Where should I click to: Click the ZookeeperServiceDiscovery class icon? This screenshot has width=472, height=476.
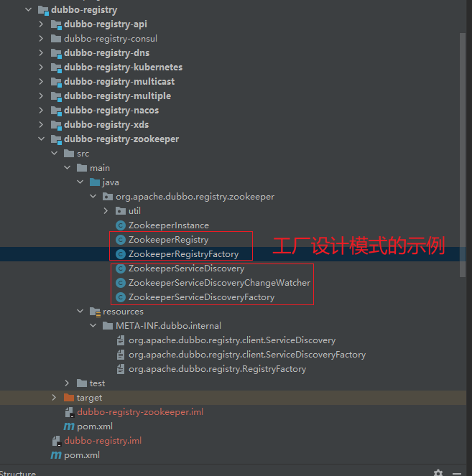121,269
